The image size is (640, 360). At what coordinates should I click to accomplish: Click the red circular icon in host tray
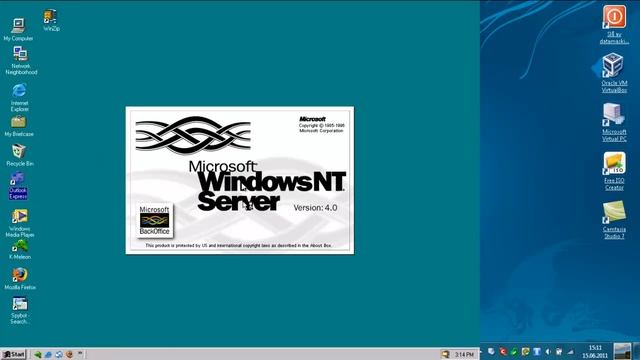503,351
